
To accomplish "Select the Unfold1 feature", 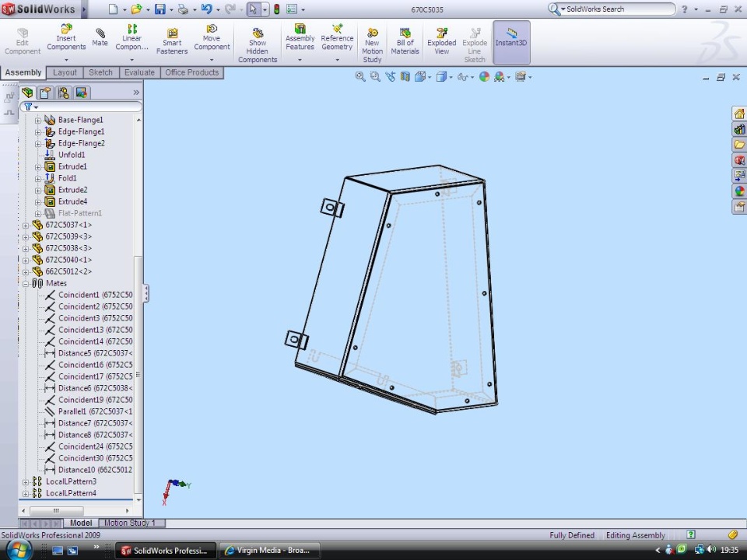I will [72, 155].
